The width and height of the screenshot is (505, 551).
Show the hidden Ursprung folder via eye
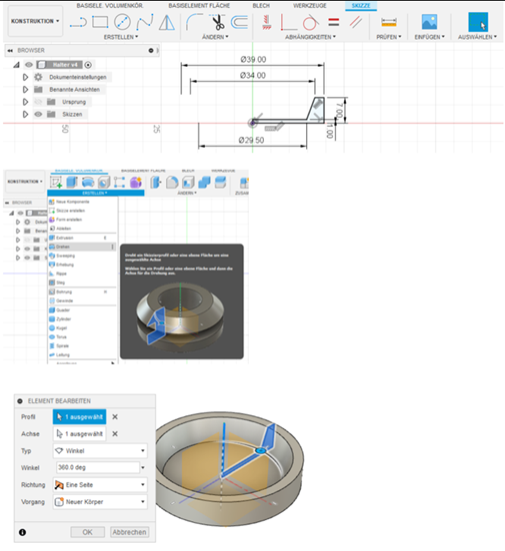coord(38,102)
